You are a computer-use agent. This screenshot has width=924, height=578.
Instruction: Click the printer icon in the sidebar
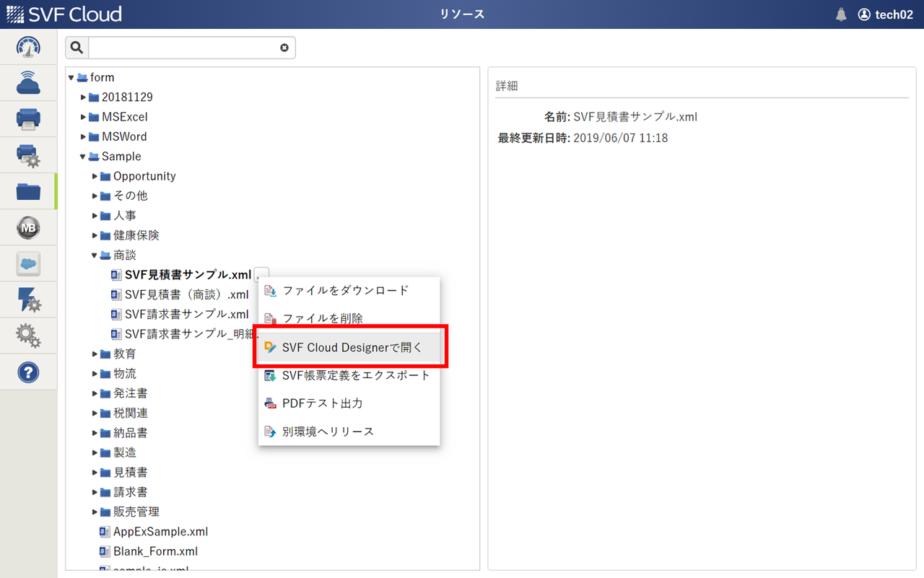[x=28, y=118]
